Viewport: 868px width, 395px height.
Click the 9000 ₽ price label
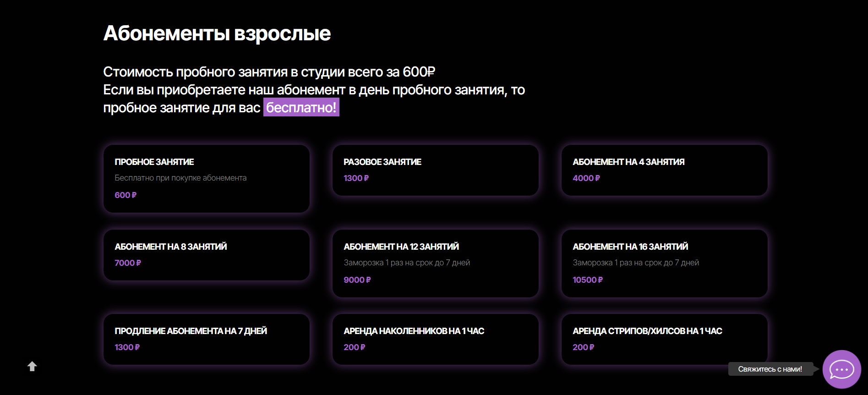coord(357,280)
